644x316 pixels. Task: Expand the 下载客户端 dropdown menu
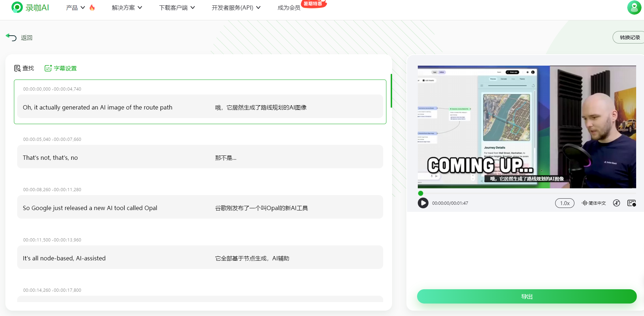pos(177,7)
